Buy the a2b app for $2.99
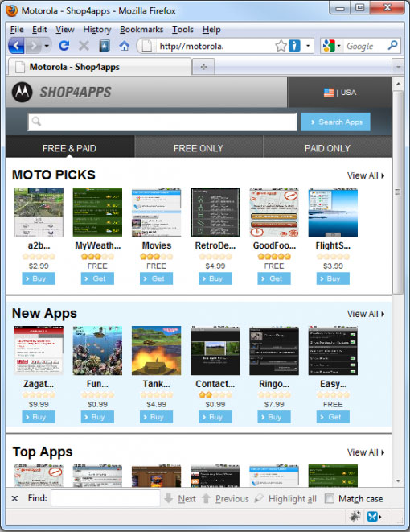The image size is (410, 532). [39, 278]
